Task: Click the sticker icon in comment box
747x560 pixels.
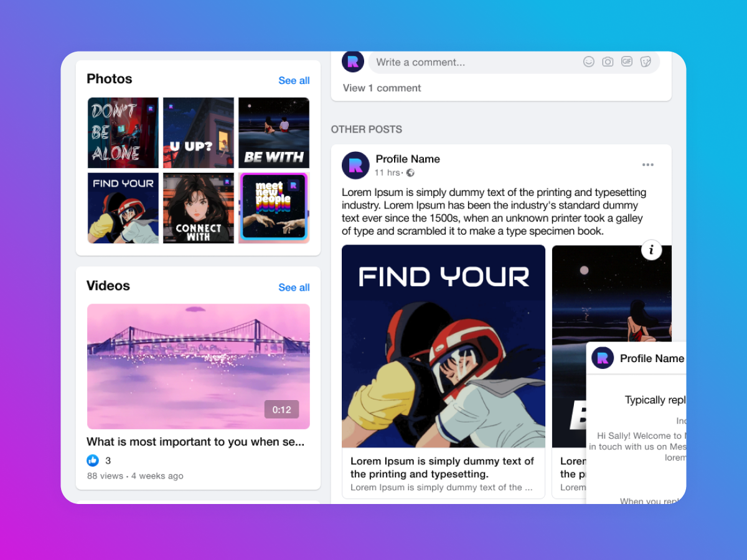Action: (646, 62)
